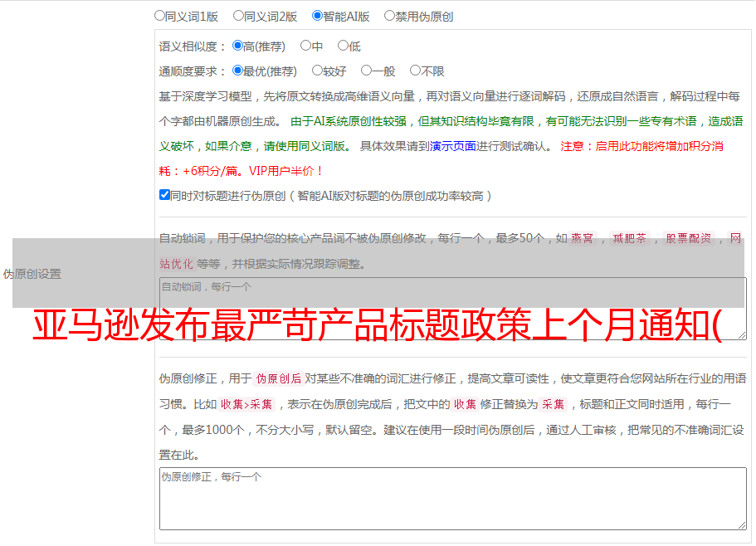Select the 同义词2版 radio option

238,16
